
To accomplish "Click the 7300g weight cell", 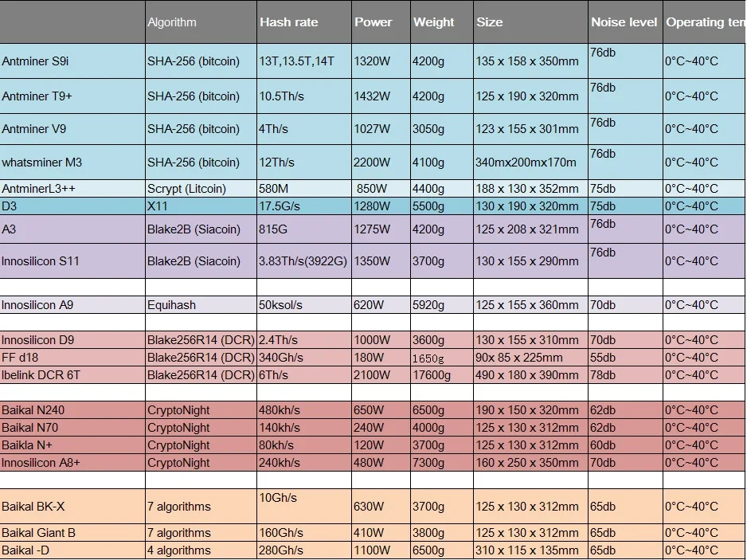I will tap(442, 463).
